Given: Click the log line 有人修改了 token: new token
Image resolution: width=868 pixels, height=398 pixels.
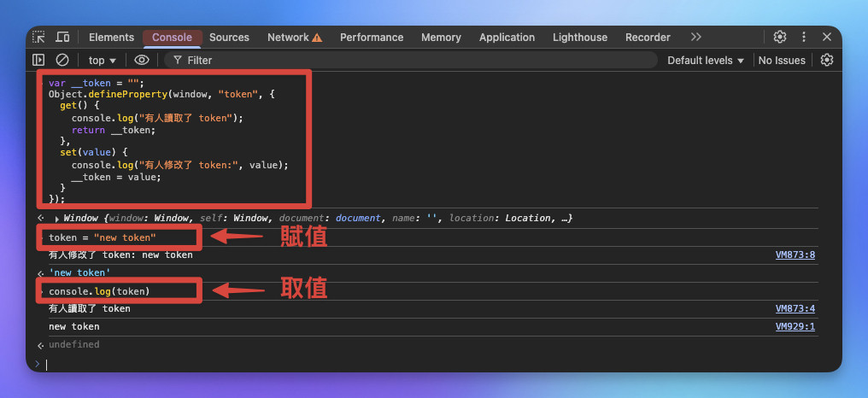Looking at the screenshot, I should pos(120,255).
